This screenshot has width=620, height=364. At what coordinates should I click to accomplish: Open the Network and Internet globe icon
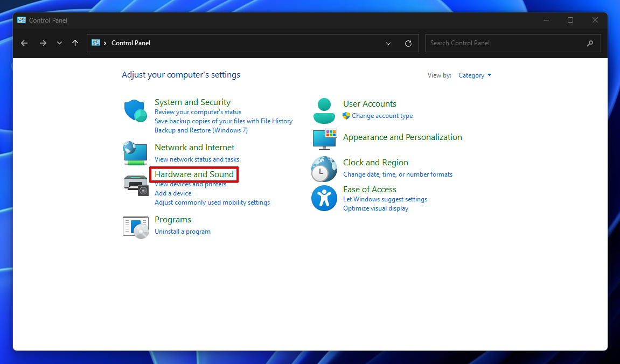click(x=135, y=153)
